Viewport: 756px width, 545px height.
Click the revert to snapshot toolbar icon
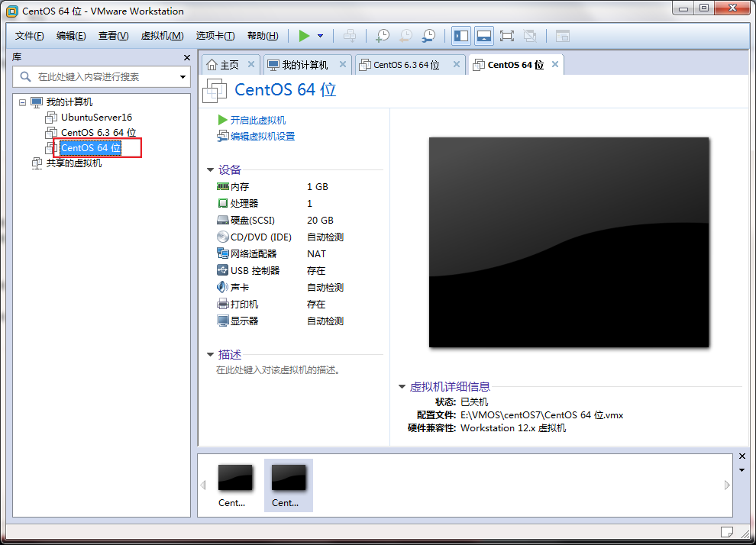click(406, 36)
